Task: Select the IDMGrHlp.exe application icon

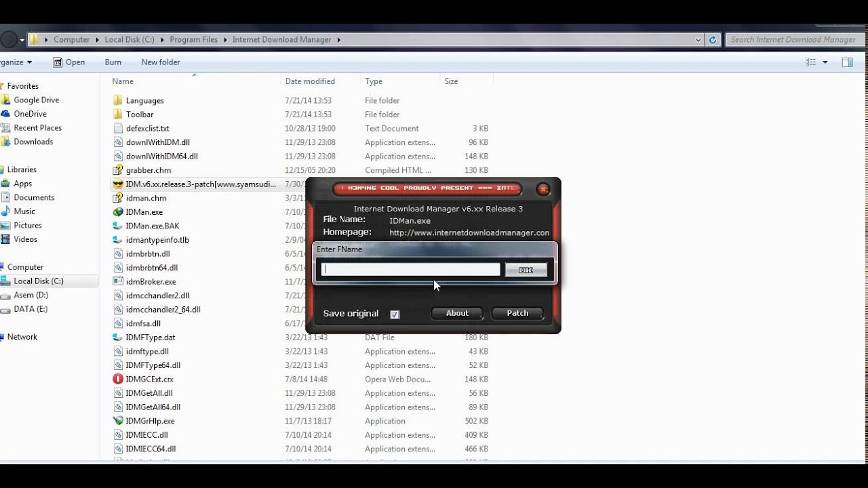Action: [x=118, y=421]
